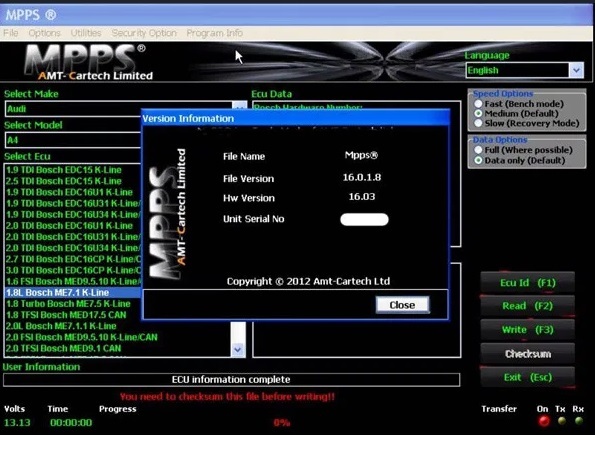Select 3.0 TDI Bosch EDC16CP entry

click(x=73, y=270)
